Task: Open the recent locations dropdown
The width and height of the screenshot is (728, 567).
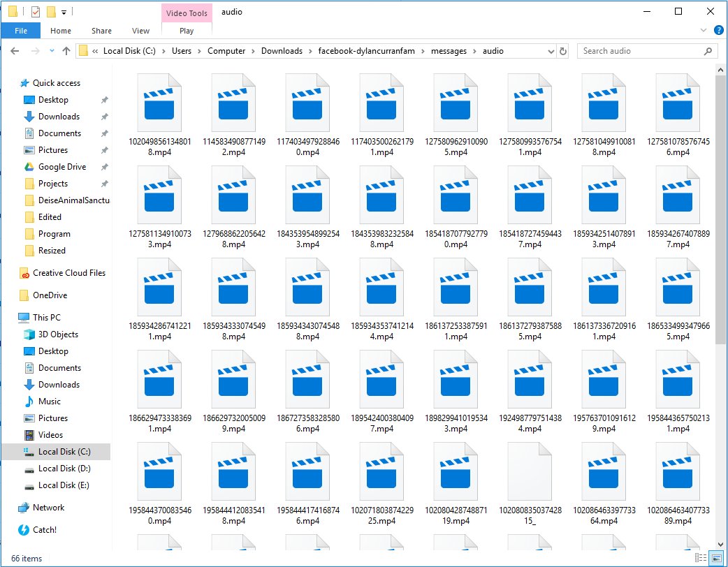Action: [52, 51]
